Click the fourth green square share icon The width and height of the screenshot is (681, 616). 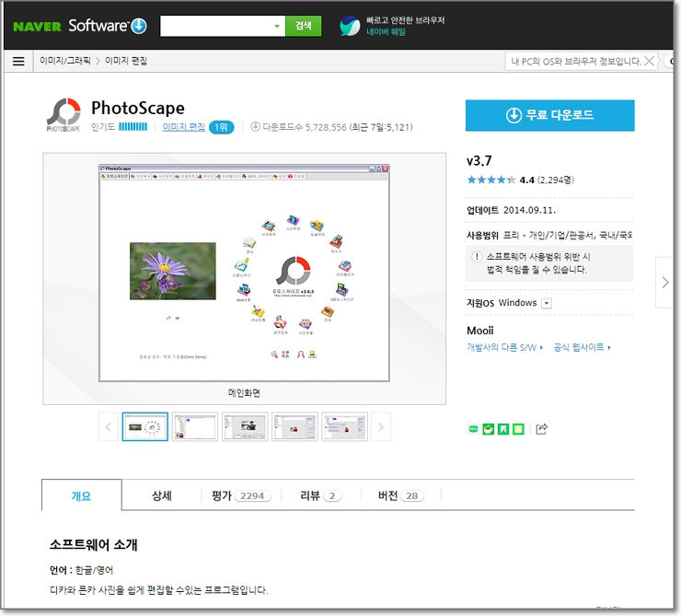coord(518,429)
